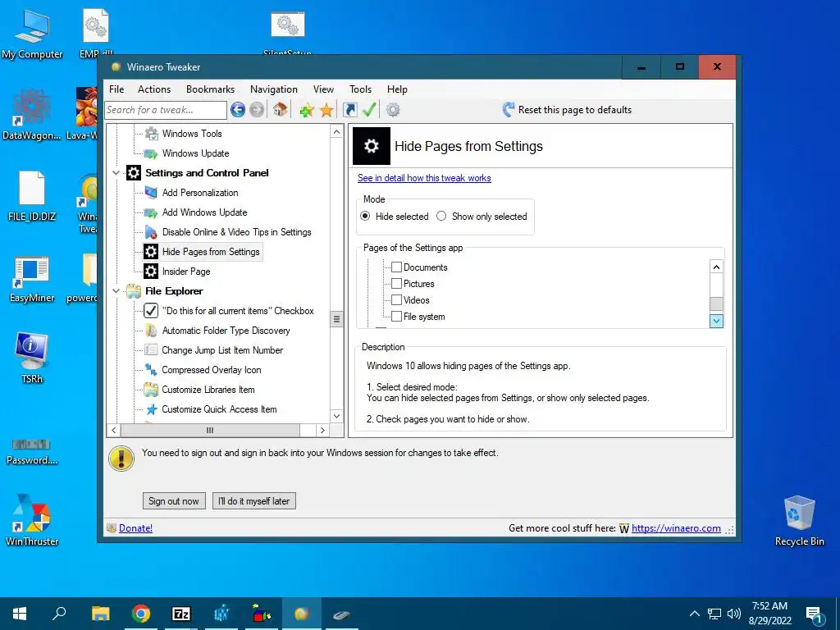Select the EasyMiner desktop icon

coord(32,280)
